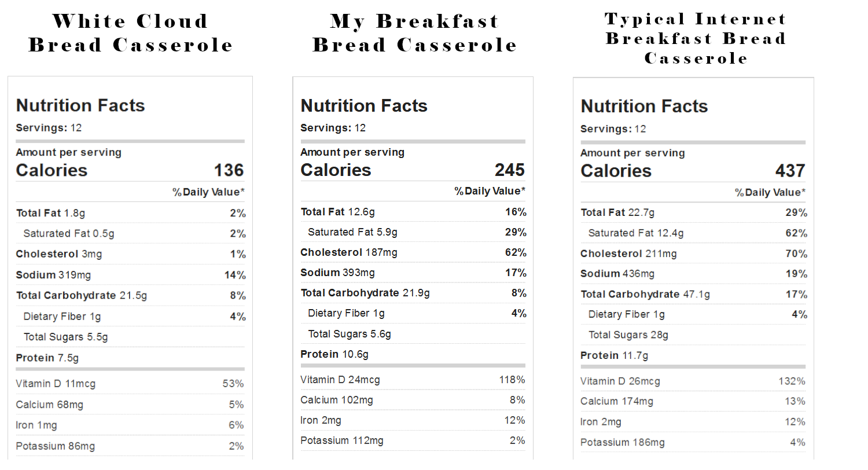Select the 437 calories value
Screen dimensions: 868x470
pyautogui.click(x=790, y=171)
